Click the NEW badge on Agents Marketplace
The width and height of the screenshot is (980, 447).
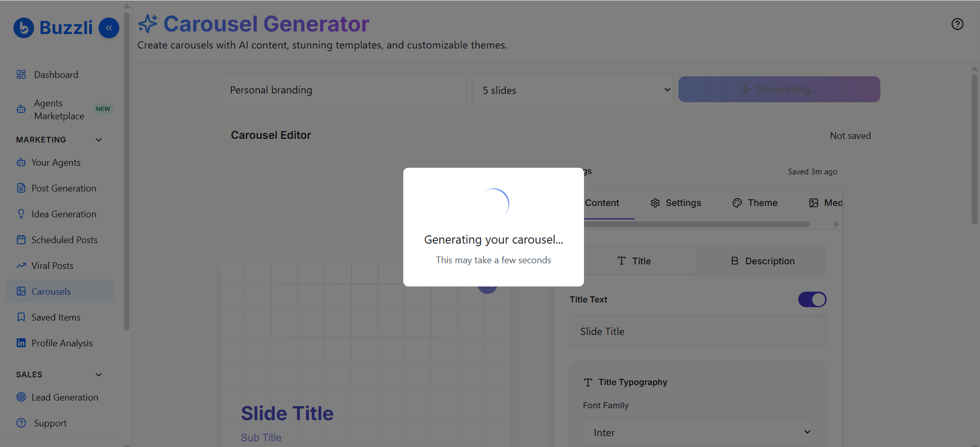[x=103, y=109]
